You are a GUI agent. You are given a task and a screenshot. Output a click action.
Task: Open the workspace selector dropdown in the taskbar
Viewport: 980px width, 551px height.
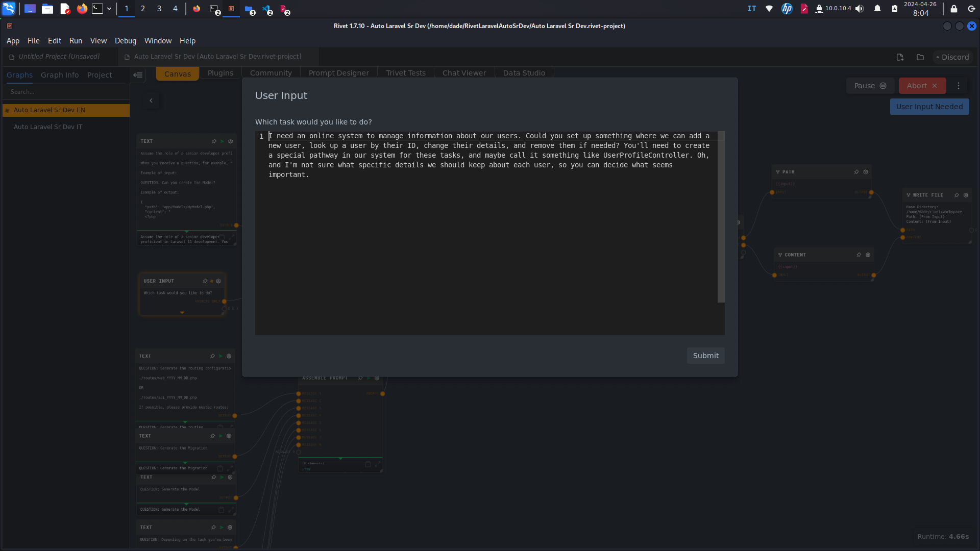coord(109,9)
